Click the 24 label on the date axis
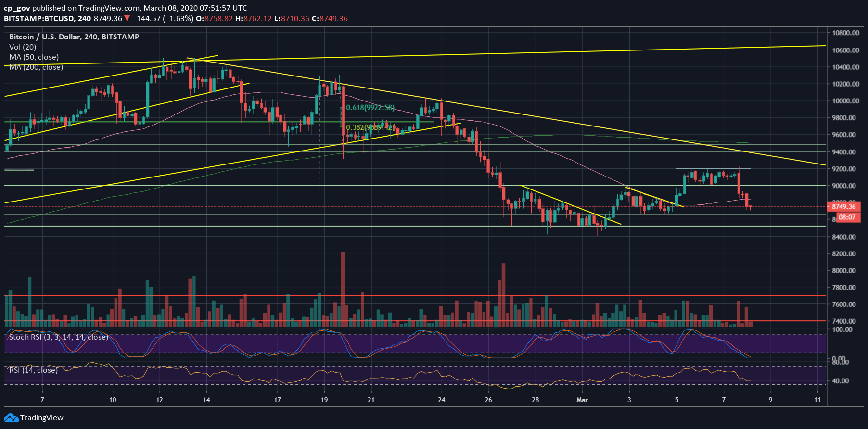Viewport: 868px width, 429px height. [442, 400]
